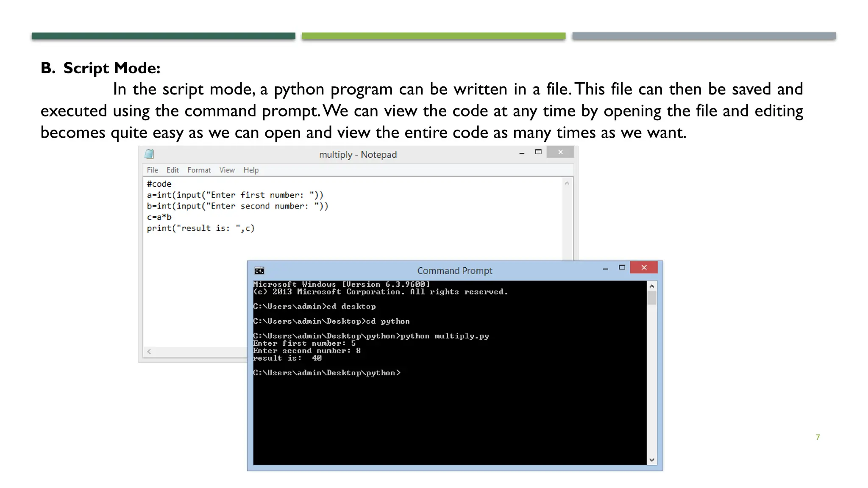
Task: Minimize the multiply Notepad window
Action: pos(522,153)
